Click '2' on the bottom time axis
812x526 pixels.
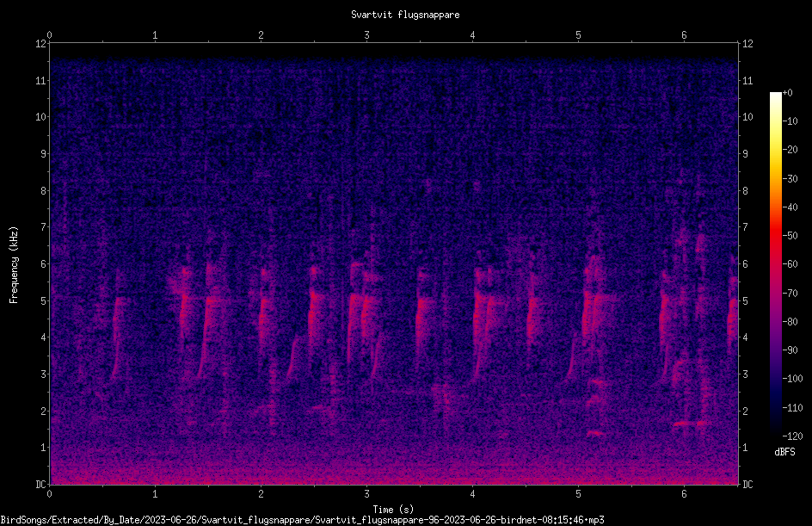261,494
